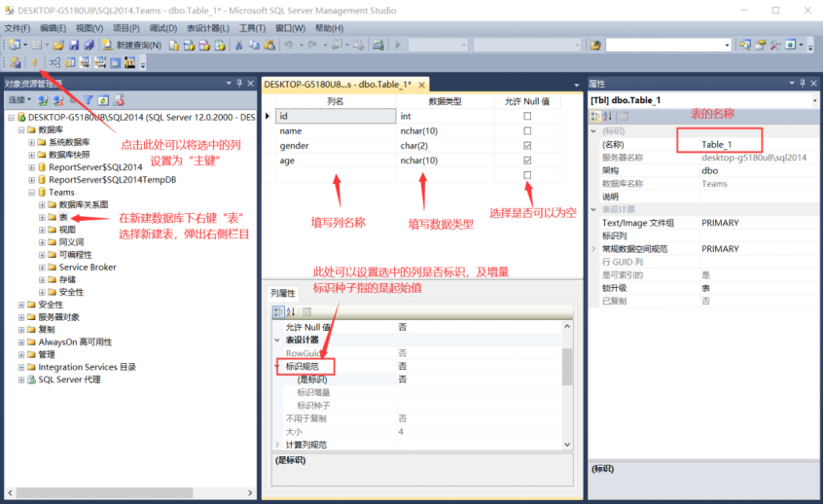Click the Find in Files folder icon
Viewport: 824px width, 504px height.
pyautogui.click(x=595, y=45)
